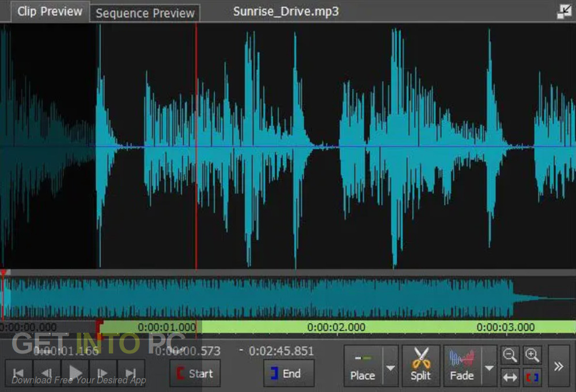The image size is (576, 392).
Task: Switch to the Clip Preview tab
Action: pyautogui.click(x=50, y=12)
